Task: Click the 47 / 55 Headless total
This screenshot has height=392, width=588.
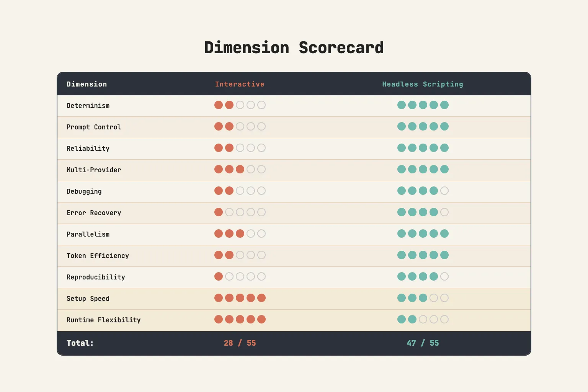Action: point(423,343)
